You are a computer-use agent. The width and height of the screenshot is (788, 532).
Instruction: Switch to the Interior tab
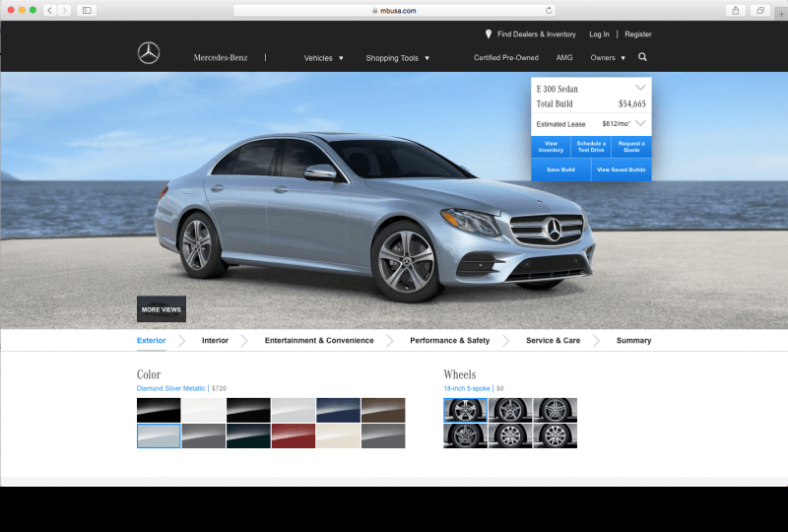click(x=215, y=341)
